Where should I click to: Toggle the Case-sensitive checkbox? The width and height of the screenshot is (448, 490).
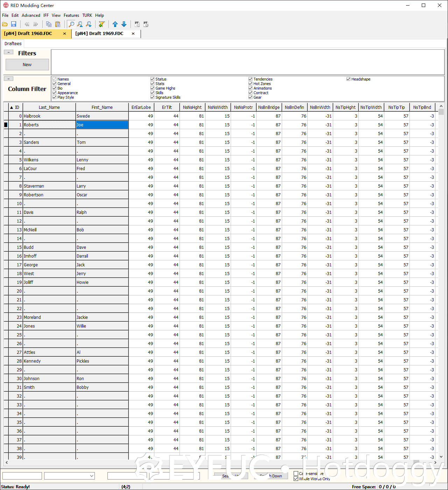tap(296, 474)
